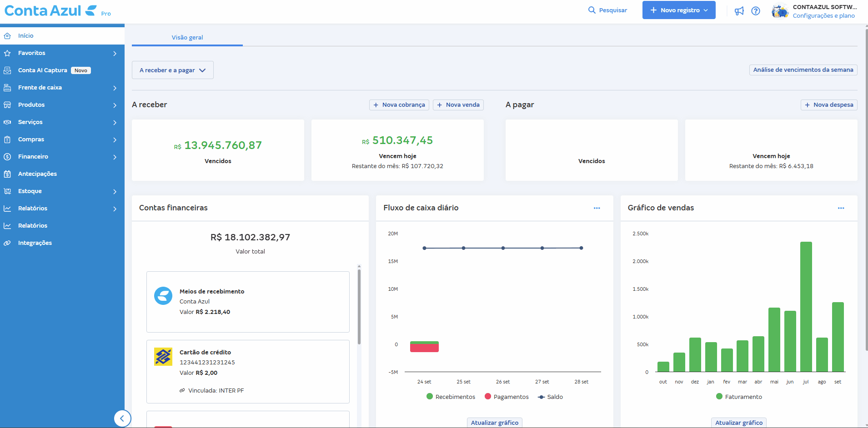Click the Nova cobrança button
868x428 pixels.
pos(399,105)
